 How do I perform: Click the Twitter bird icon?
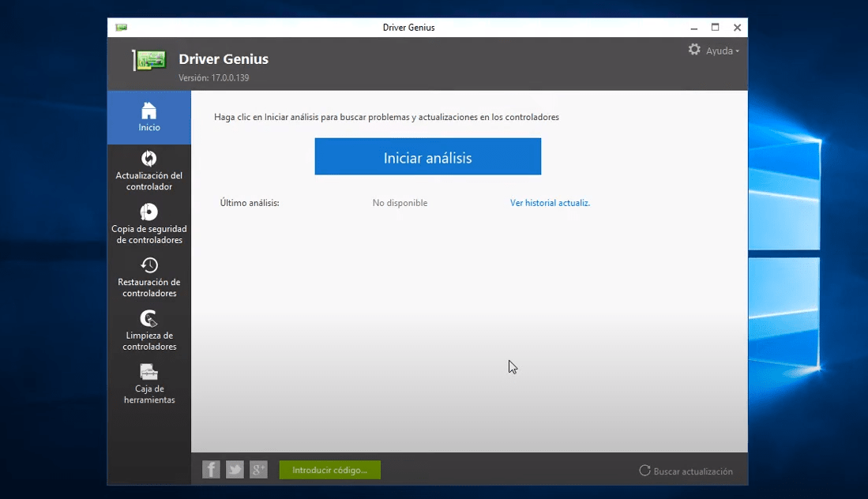pyautogui.click(x=235, y=470)
